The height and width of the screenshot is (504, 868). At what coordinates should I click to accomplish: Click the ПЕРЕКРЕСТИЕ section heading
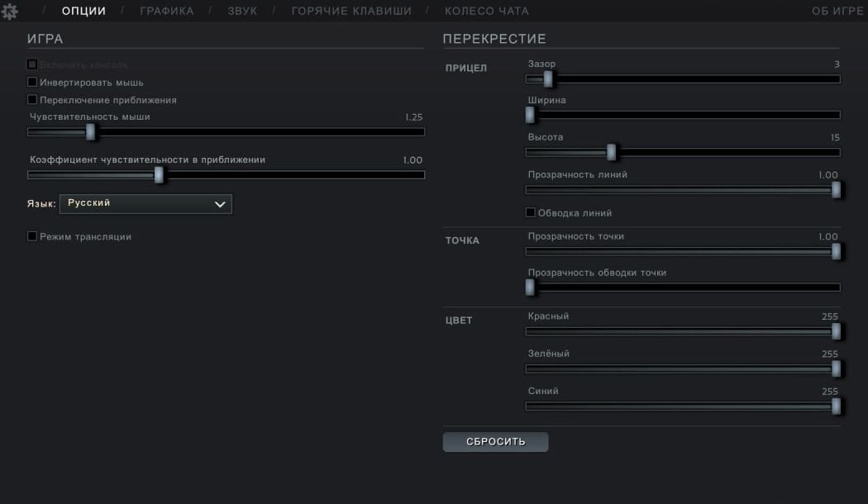494,39
